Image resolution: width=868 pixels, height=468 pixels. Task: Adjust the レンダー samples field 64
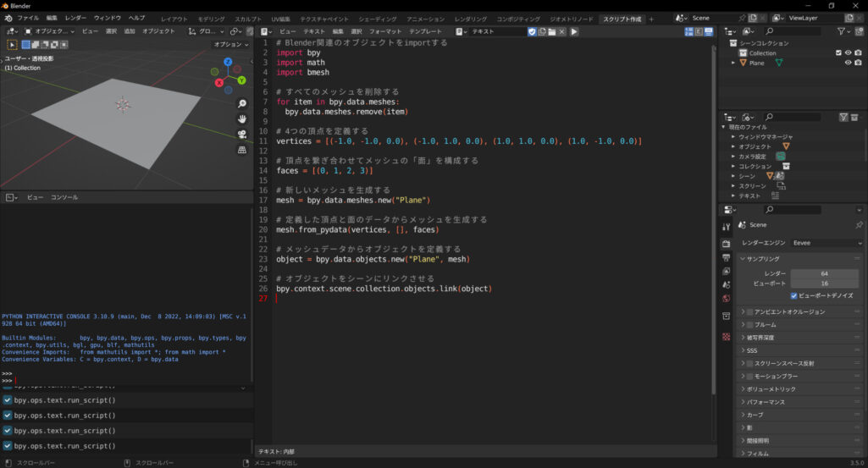824,273
